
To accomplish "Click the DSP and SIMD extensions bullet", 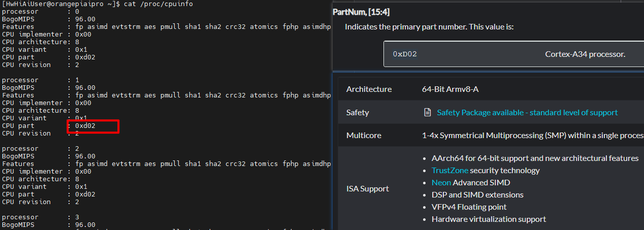I will click(477, 194).
